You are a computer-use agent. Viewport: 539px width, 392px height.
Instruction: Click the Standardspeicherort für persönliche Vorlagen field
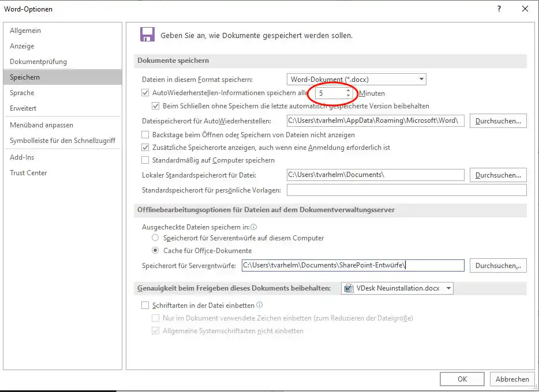[x=406, y=190]
